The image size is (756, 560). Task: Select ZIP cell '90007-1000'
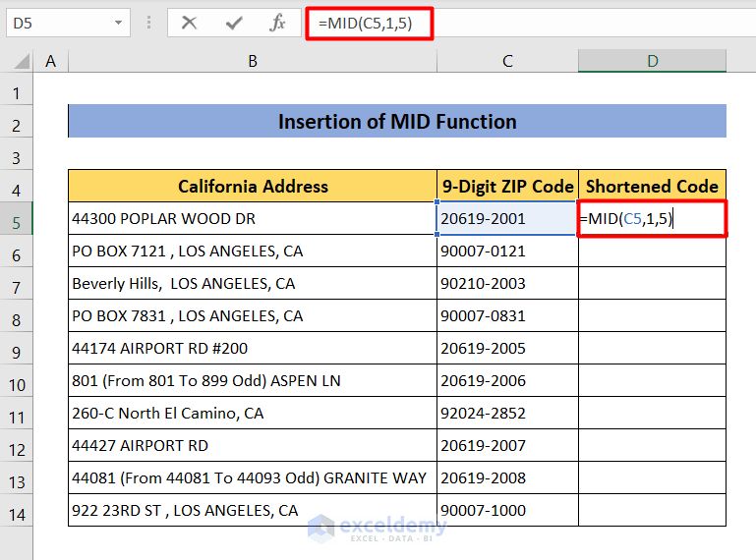pos(507,510)
